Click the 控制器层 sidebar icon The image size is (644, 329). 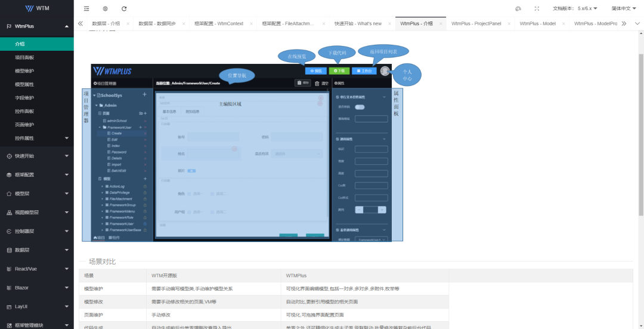(x=9, y=232)
